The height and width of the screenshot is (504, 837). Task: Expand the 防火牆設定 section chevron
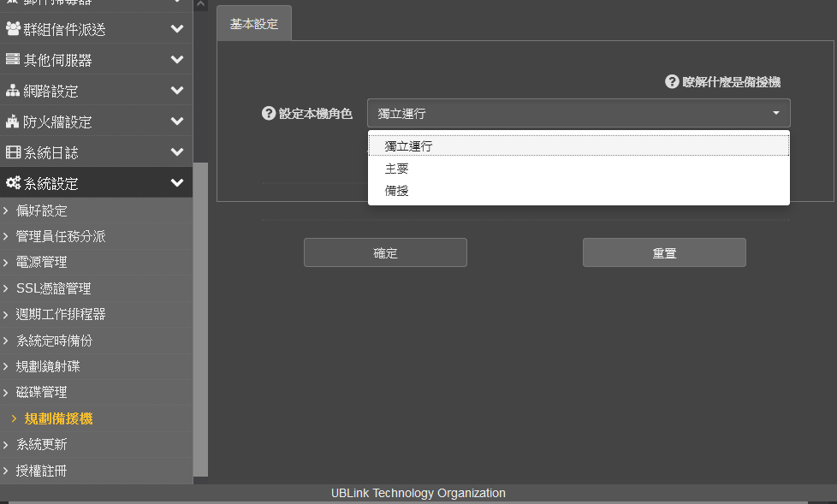point(177,122)
